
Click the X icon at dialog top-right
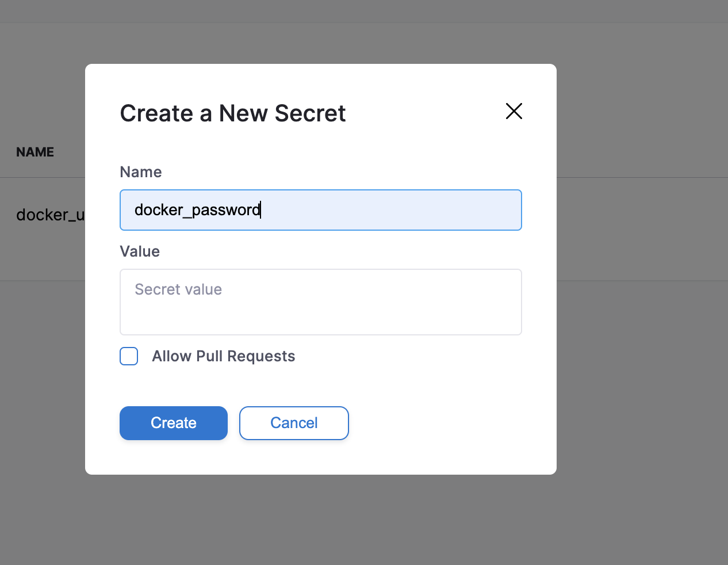coord(514,111)
